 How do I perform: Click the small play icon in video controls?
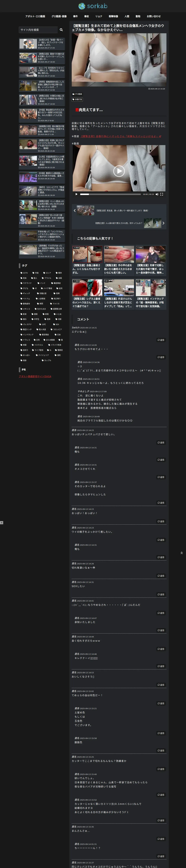[x=76, y=194]
